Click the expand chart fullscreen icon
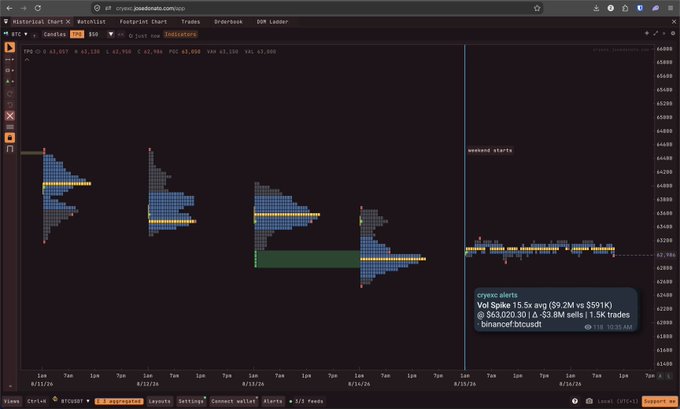Screen dimensions: 680x409 point(655,33)
